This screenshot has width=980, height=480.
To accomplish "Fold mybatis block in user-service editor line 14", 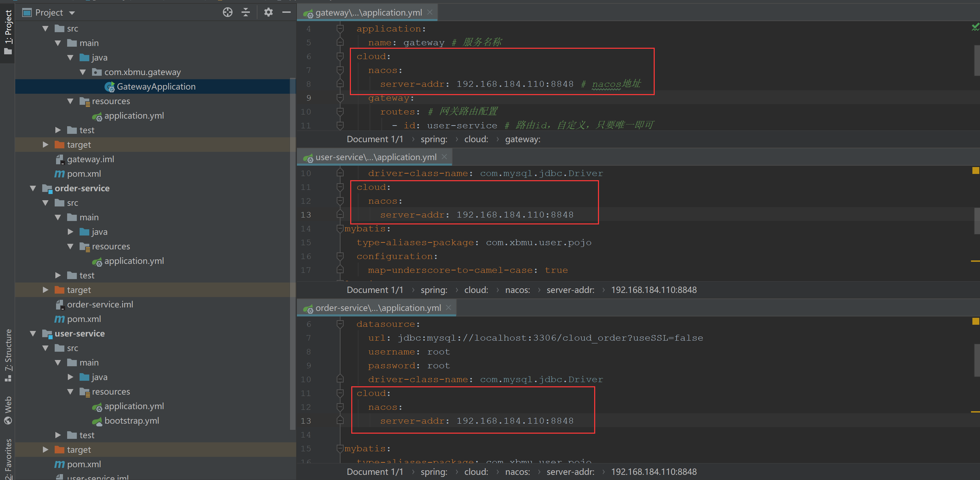I will pos(340,228).
